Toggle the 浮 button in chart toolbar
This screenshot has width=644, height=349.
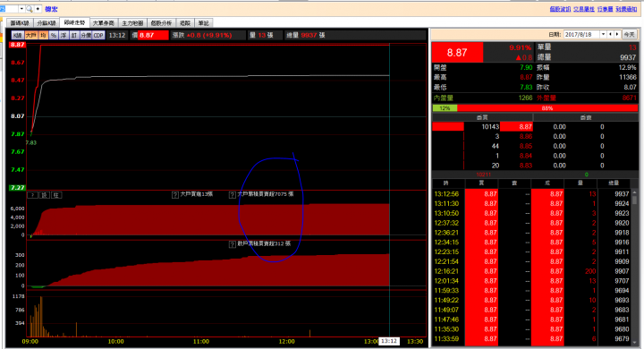coord(64,36)
